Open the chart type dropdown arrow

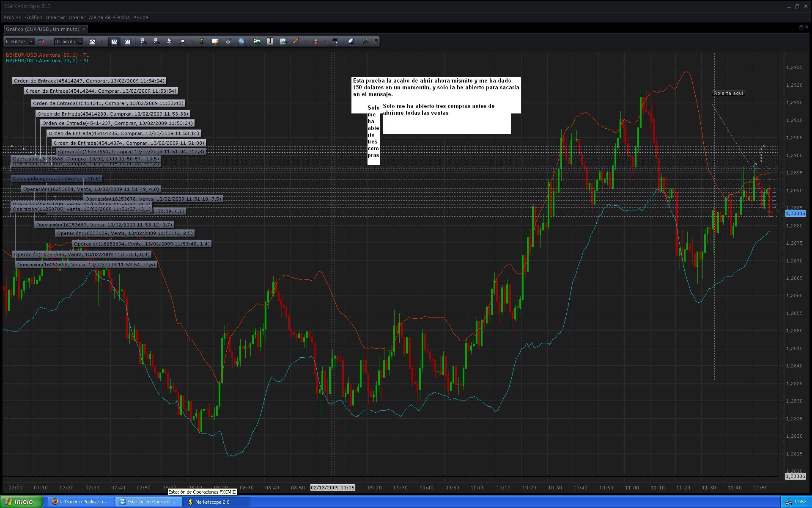pyautogui.click(x=102, y=41)
